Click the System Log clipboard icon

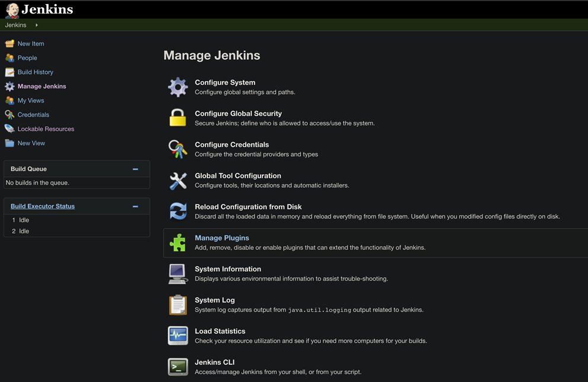coord(178,304)
